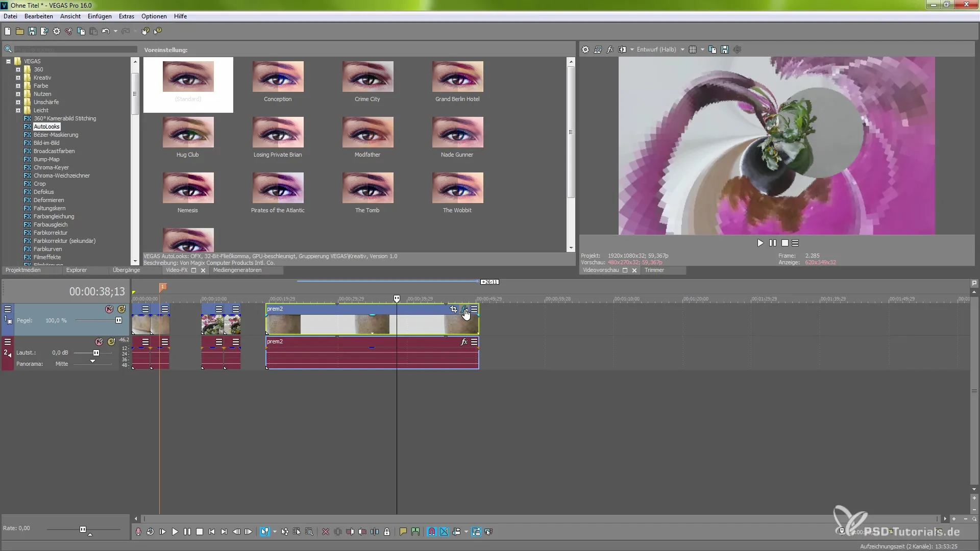The image size is (980, 551).
Task: Expand the Farbe folder
Action: pos(18,86)
